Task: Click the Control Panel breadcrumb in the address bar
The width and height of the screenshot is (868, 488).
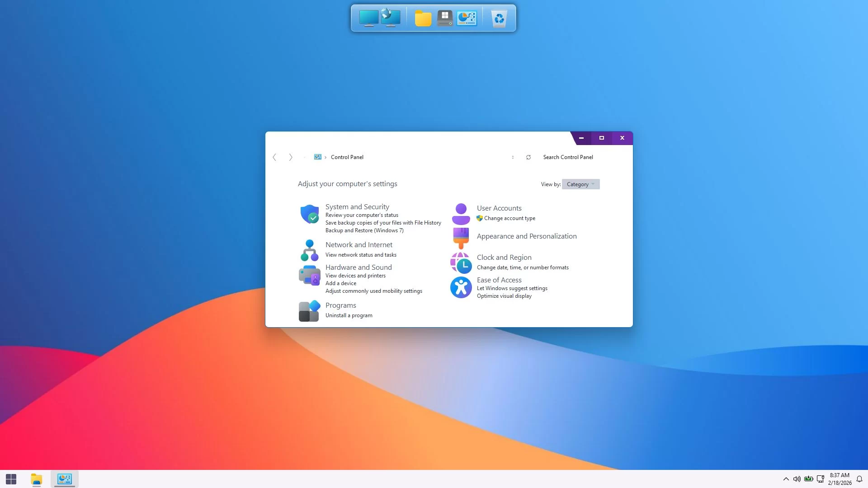Action: (x=347, y=157)
